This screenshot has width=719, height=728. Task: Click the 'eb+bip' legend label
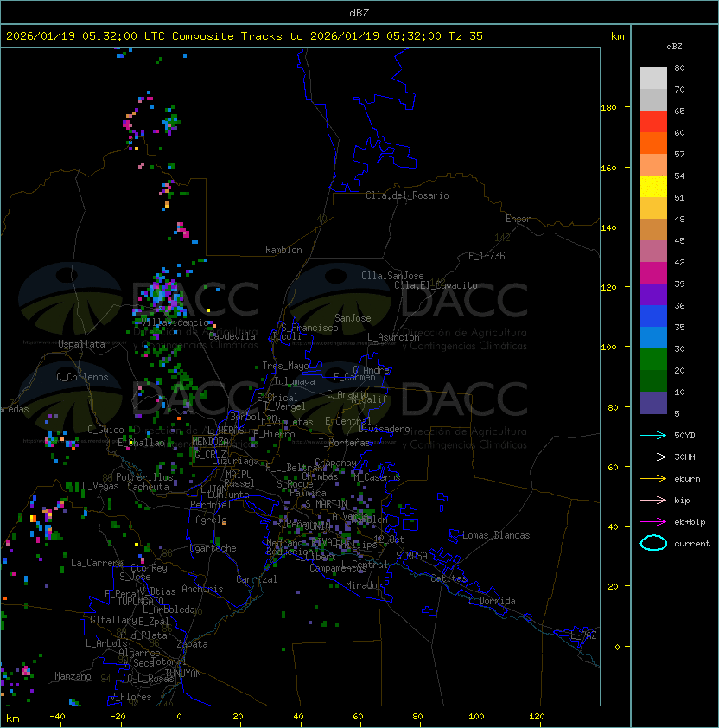pos(690,522)
